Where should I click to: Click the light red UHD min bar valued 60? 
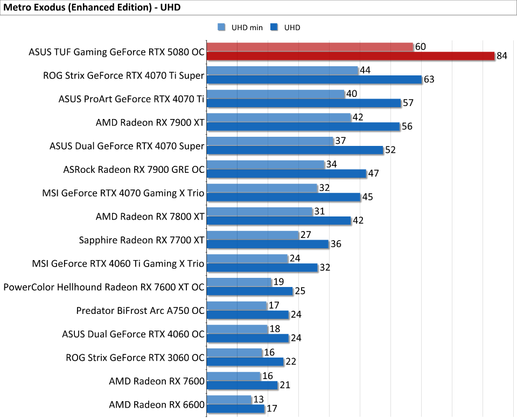click(310, 47)
